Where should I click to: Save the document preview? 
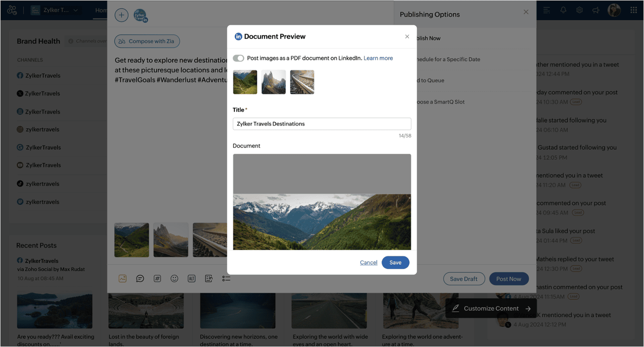(x=395, y=262)
